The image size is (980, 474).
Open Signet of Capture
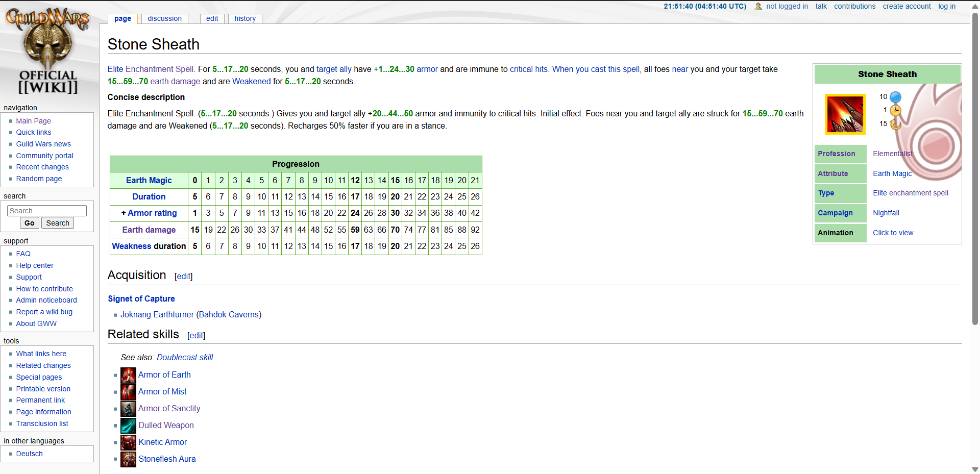pos(141,298)
